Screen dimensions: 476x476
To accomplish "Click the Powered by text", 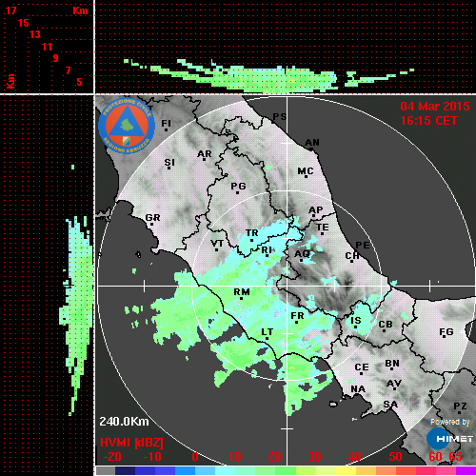I will click(x=449, y=422).
